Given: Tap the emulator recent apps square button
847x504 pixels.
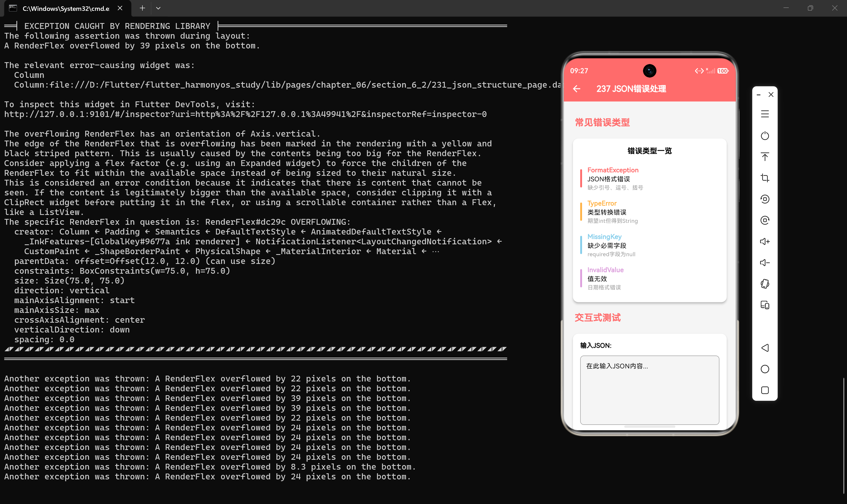Looking at the screenshot, I should click(x=765, y=390).
